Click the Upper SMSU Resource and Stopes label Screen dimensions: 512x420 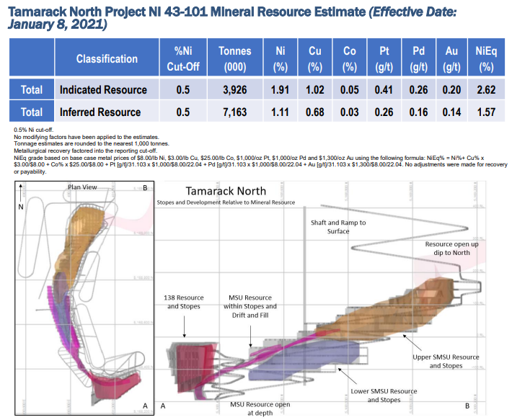click(445, 362)
